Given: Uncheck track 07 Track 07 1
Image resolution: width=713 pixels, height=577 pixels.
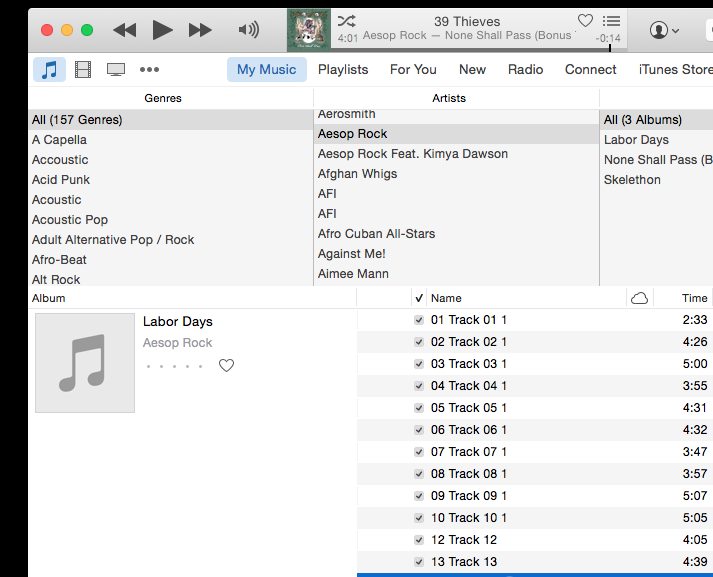Looking at the screenshot, I should (x=419, y=452).
